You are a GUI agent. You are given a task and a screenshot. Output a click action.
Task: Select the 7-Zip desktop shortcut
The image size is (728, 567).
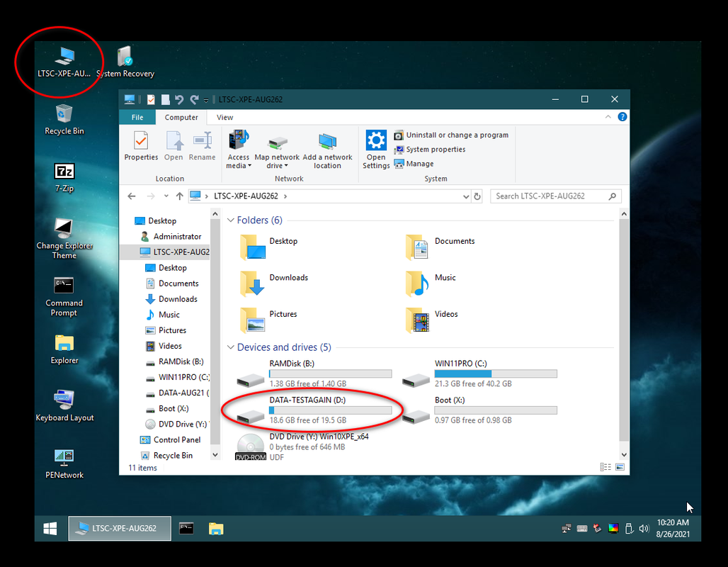click(x=64, y=177)
